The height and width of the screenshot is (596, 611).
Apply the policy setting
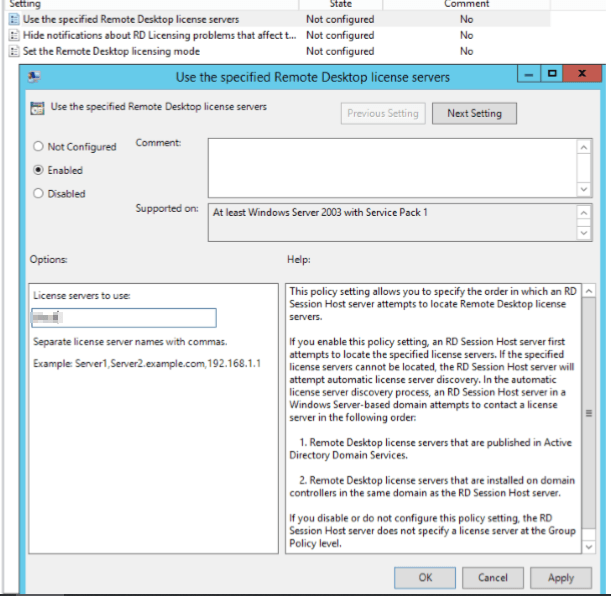561,577
